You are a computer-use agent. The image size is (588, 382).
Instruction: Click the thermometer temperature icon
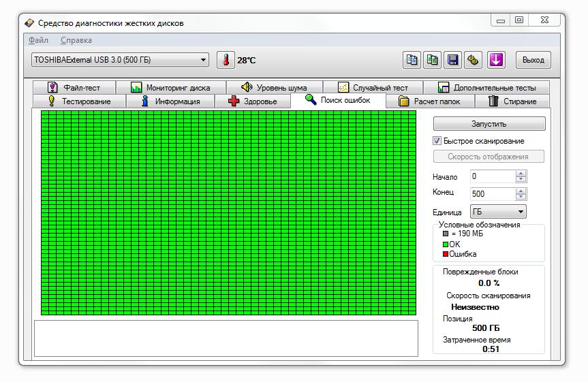[226, 60]
